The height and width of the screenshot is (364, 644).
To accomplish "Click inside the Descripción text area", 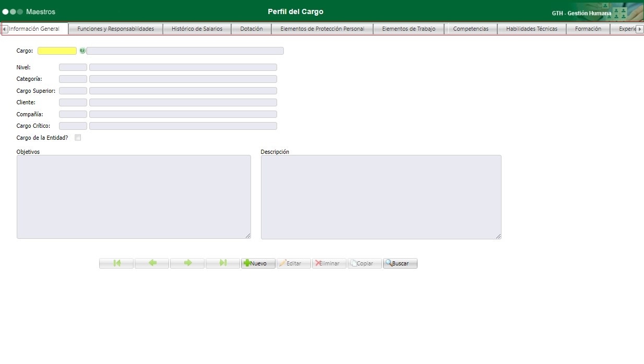I will [381, 197].
